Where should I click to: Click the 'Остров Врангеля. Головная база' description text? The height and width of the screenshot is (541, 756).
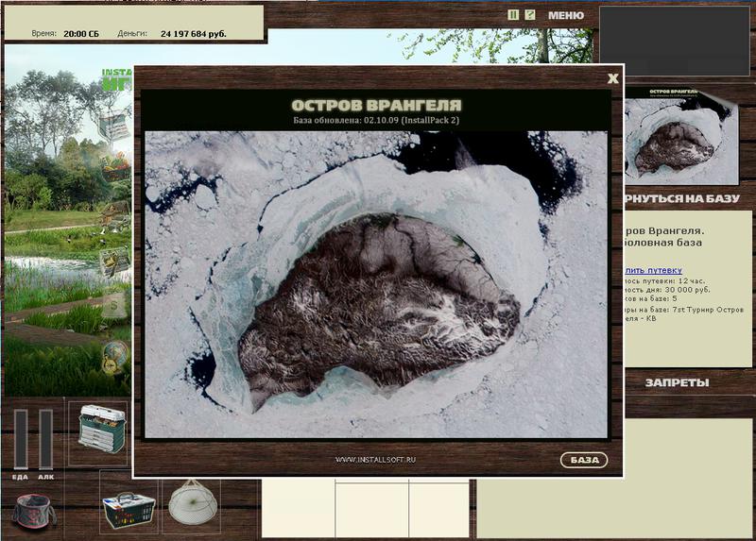point(664,237)
